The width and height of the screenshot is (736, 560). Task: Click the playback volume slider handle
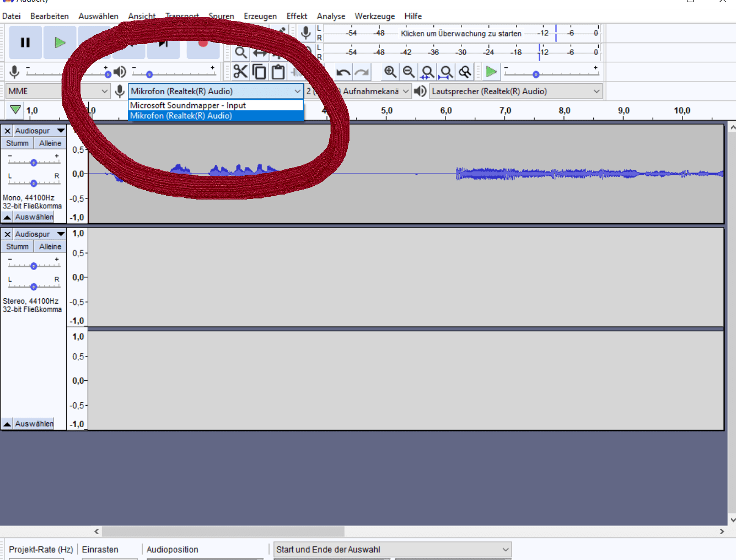point(149,74)
